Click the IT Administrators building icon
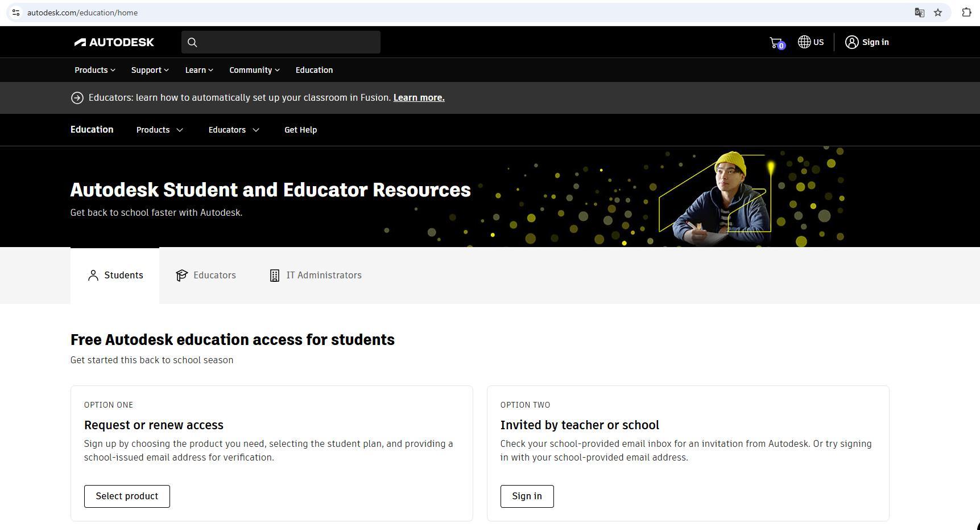 coord(274,276)
